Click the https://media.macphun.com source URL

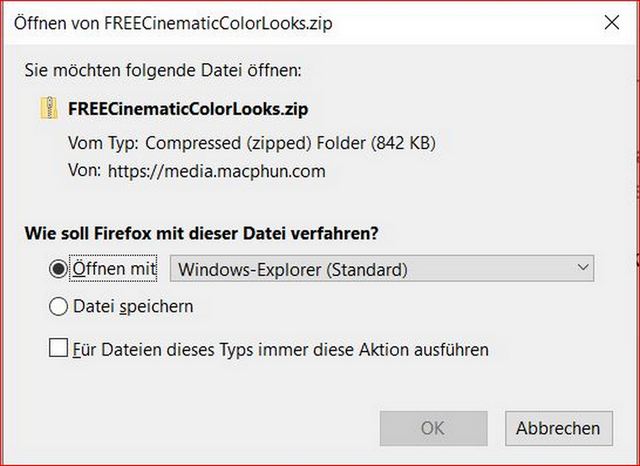coord(216,171)
